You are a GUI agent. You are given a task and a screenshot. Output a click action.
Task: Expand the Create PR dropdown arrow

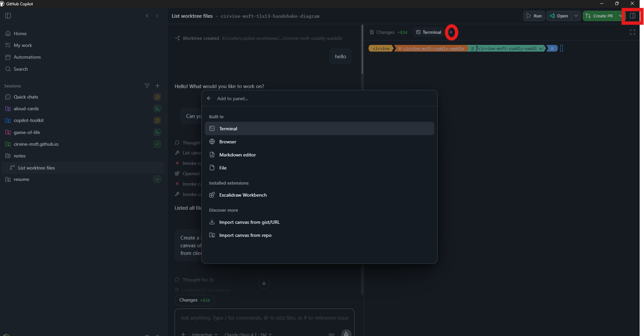pos(620,16)
